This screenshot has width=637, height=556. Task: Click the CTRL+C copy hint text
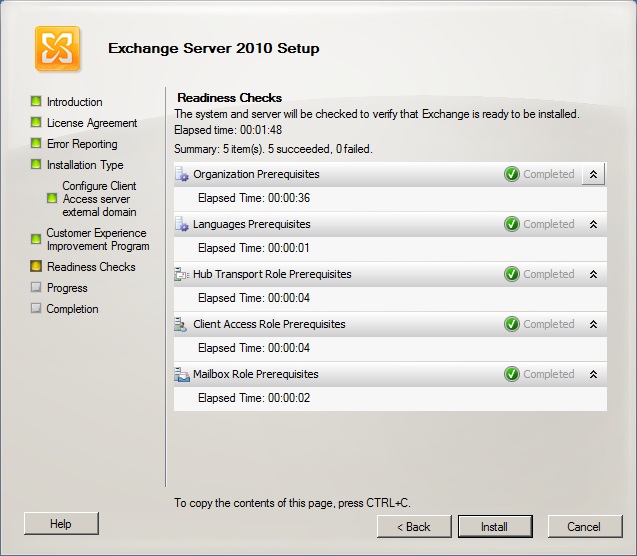point(292,503)
